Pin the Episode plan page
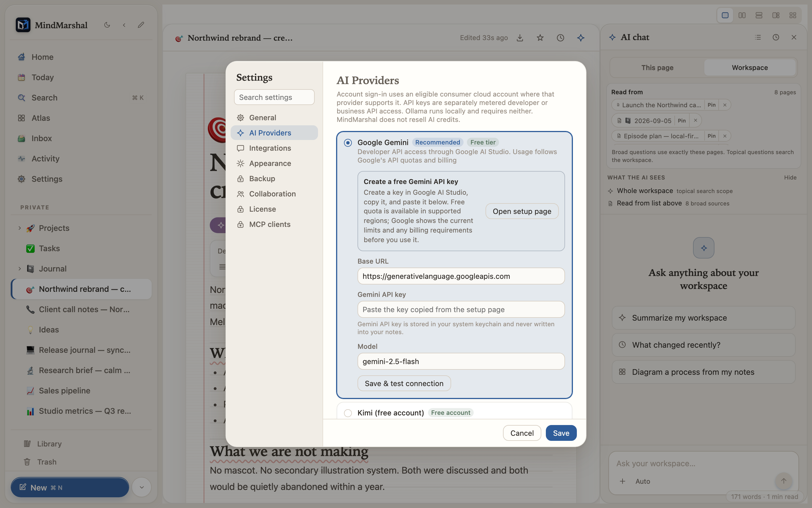Image resolution: width=812 pixels, height=508 pixels. [711, 136]
